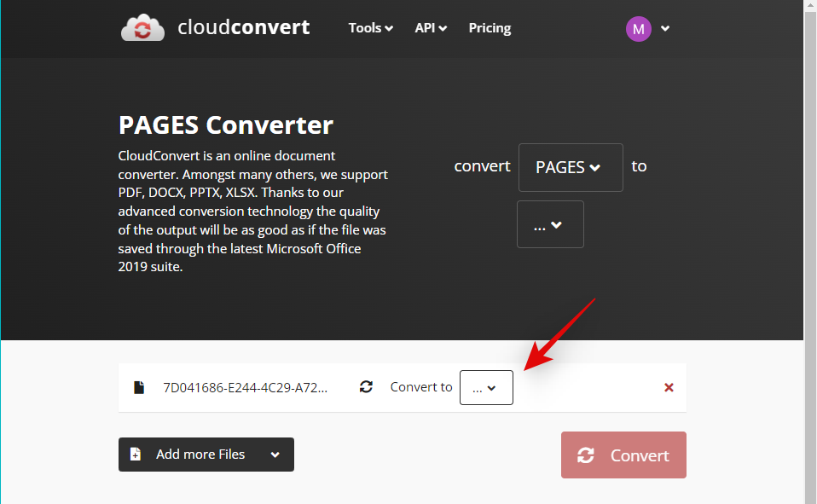Image resolution: width=817 pixels, height=504 pixels.
Task: Click the Convert button
Action: (x=623, y=455)
